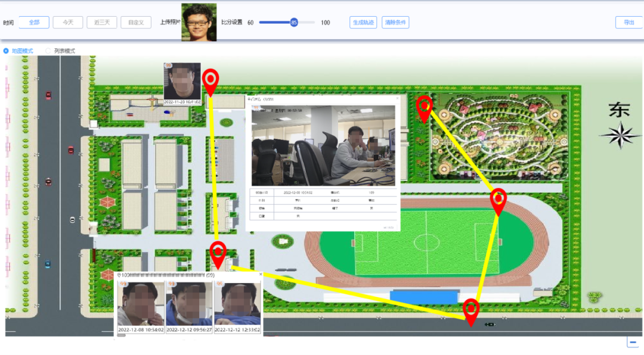Click the score slider handle at 85
Screen dimensions: 644x355
294,23
